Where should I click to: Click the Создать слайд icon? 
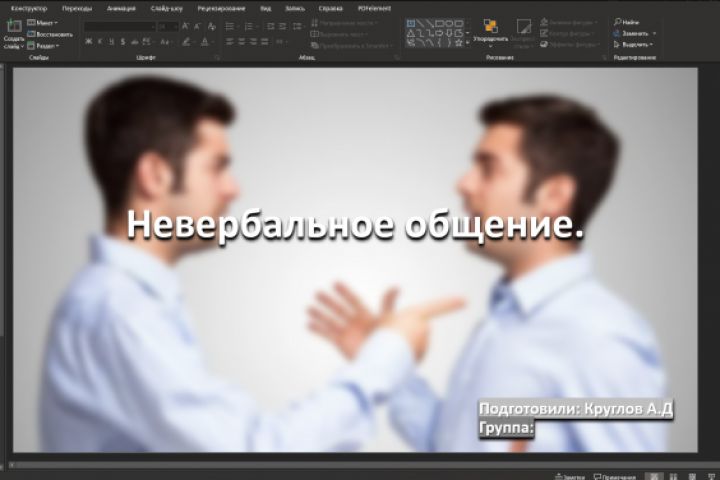[14, 26]
